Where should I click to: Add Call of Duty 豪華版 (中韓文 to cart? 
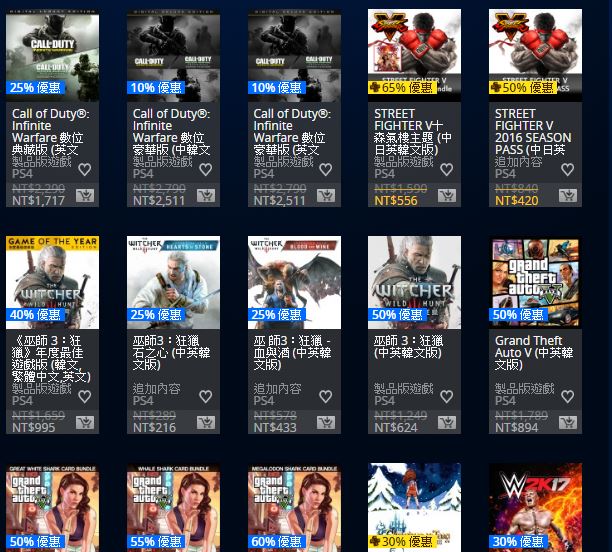click(206, 195)
